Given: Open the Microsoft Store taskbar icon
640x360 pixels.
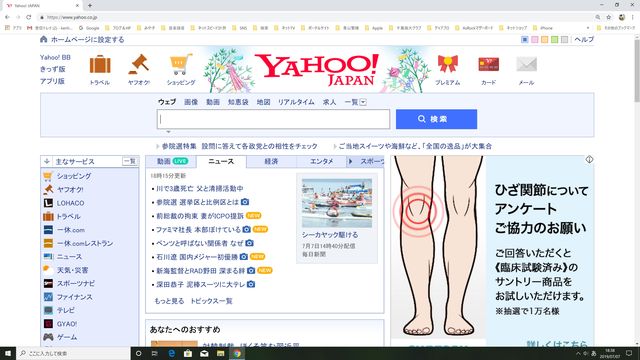Looking at the screenshot, I should (188, 353).
